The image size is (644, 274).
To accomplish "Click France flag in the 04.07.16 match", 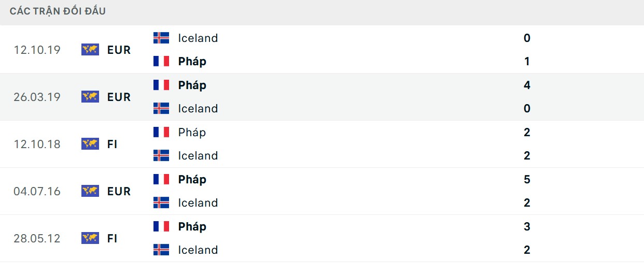I will point(161,179).
